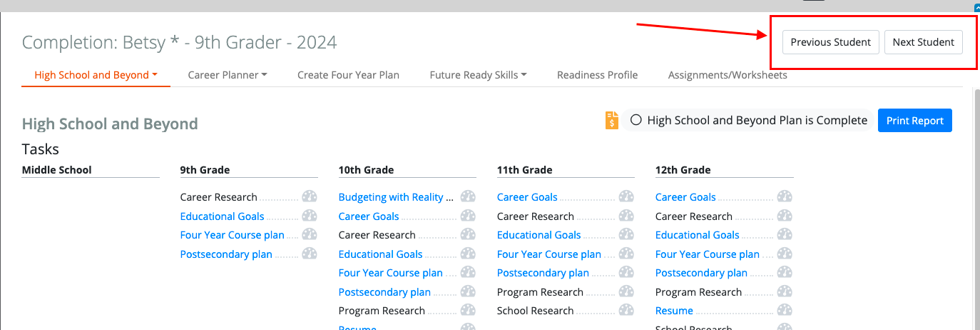Click the blue Print Report button

coord(915,121)
